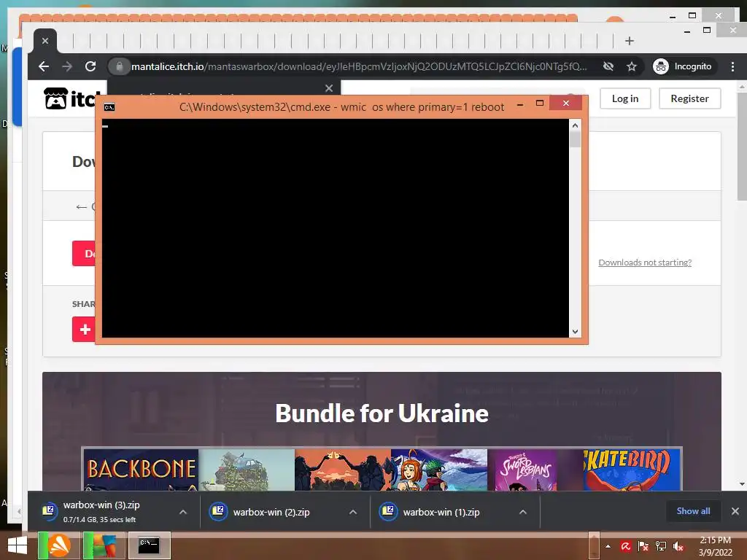Open Action Center flag tray icon
The height and width of the screenshot is (560, 747).
643,546
